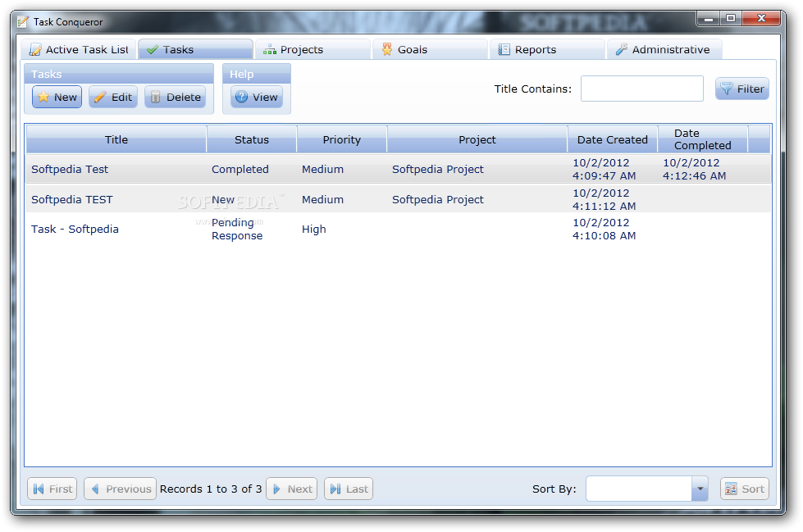Click the Status column header

[x=252, y=139]
